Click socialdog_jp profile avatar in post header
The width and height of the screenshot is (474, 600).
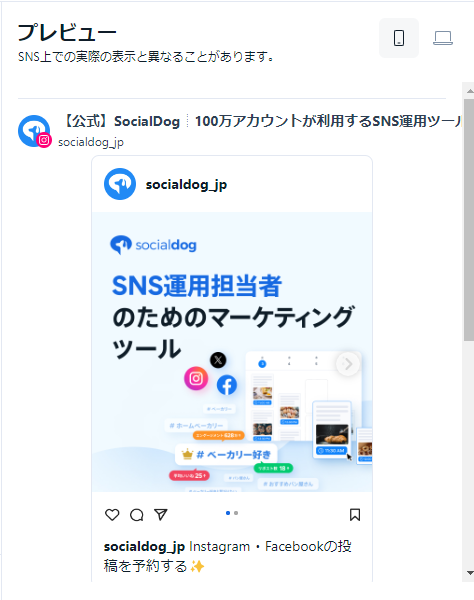tap(120, 184)
